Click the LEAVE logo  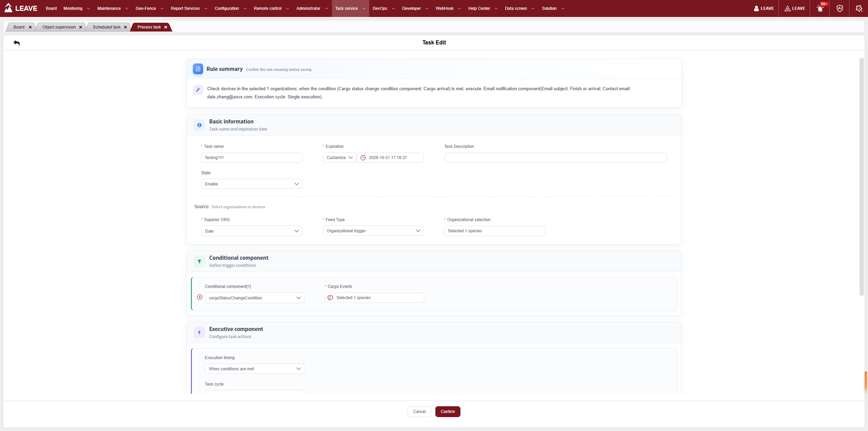pyautogui.click(x=21, y=8)
